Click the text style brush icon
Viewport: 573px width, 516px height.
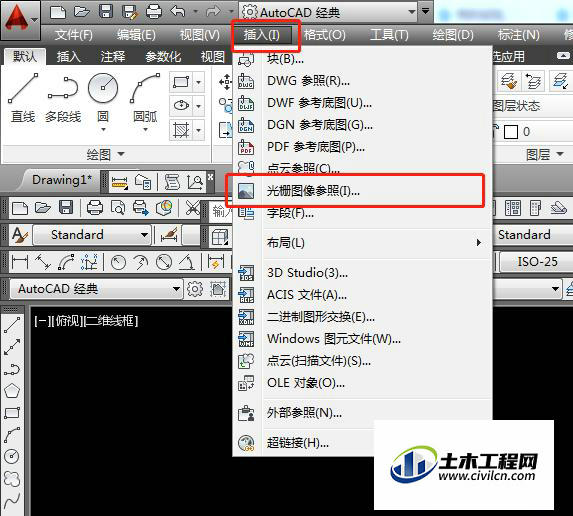point(20,235)
